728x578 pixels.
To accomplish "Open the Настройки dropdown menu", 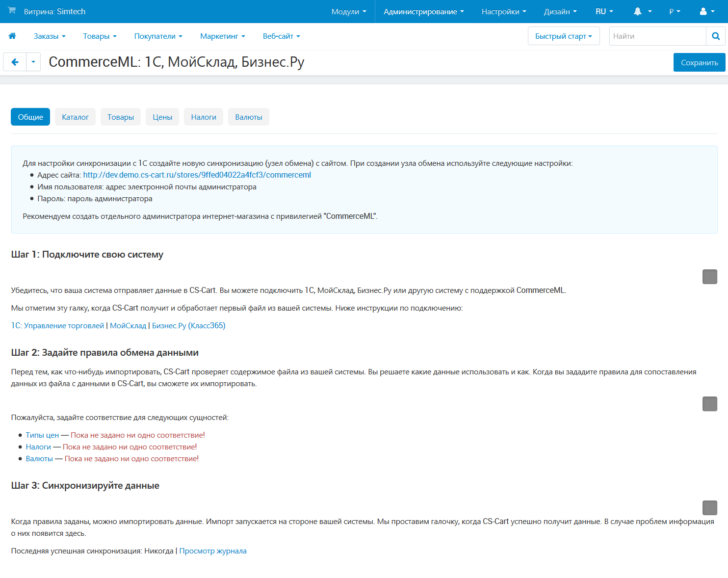I will pyautogui.click(x=504, y=11).
